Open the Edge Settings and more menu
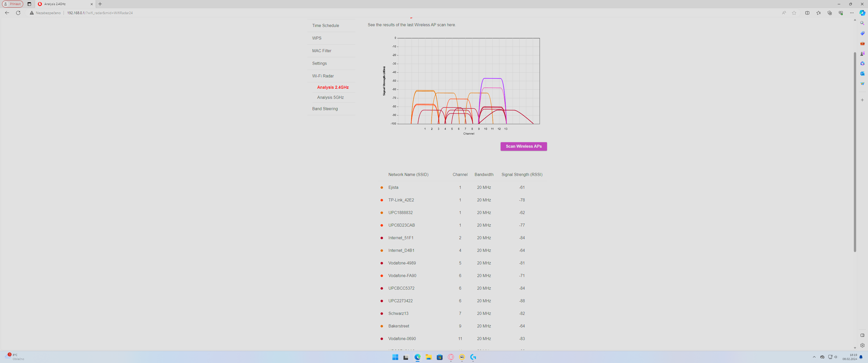Viewport: 868px width, 363px height. coord(852,13)
